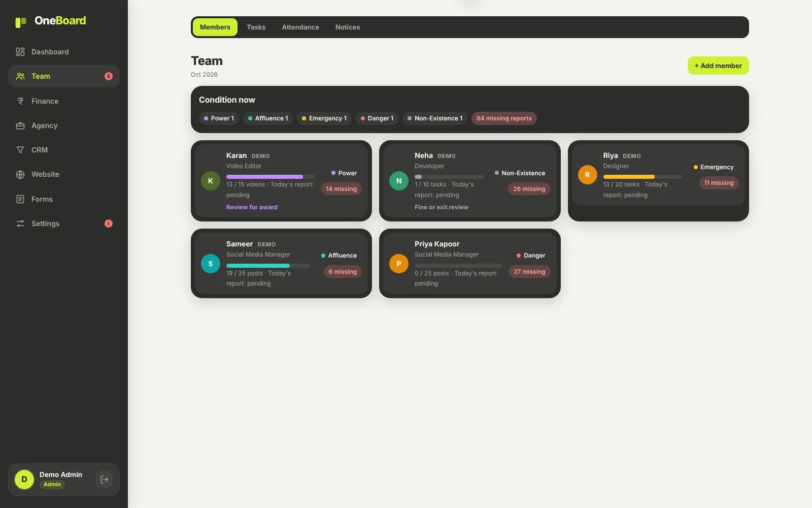
Task: Click Sameer's teal posts progress bar
Action: 268,266
